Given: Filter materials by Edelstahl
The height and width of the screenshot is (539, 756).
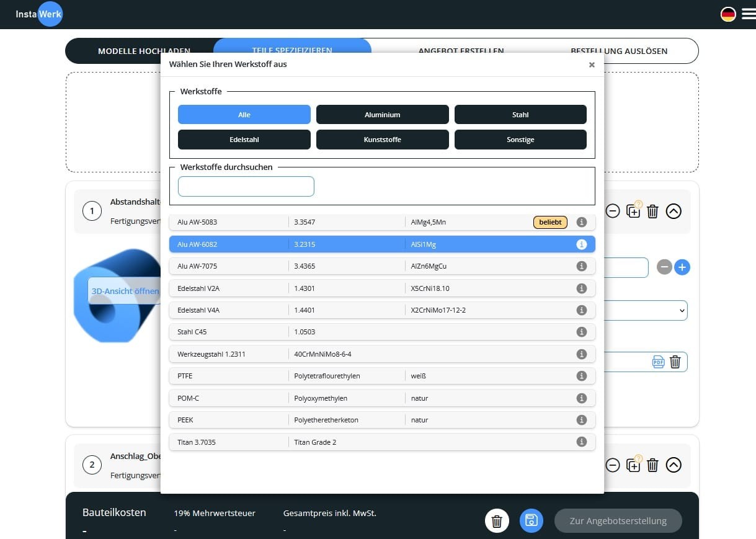Looking at the screenshot, I should click(244, 140).
